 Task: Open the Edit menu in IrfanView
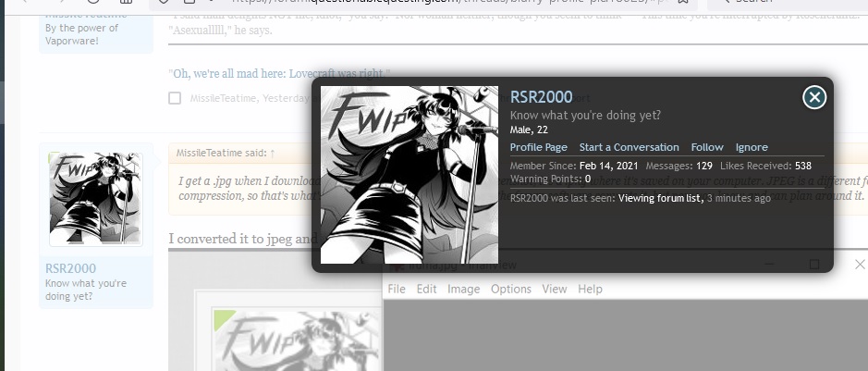point(426,289)
